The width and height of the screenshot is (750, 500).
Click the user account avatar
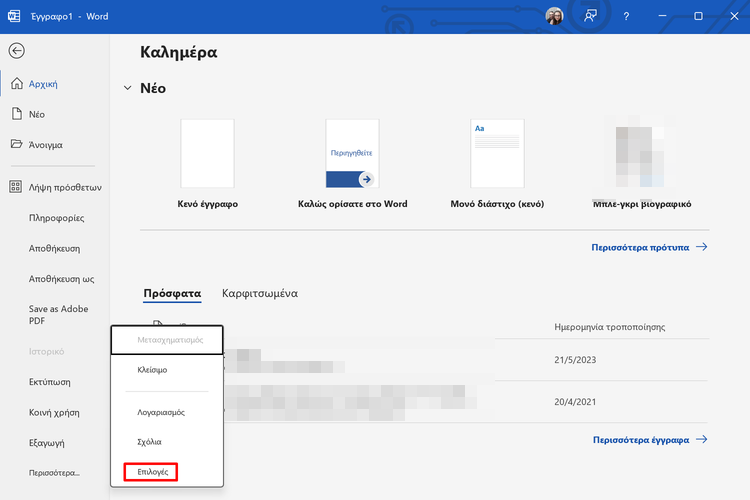pos(554,16)
